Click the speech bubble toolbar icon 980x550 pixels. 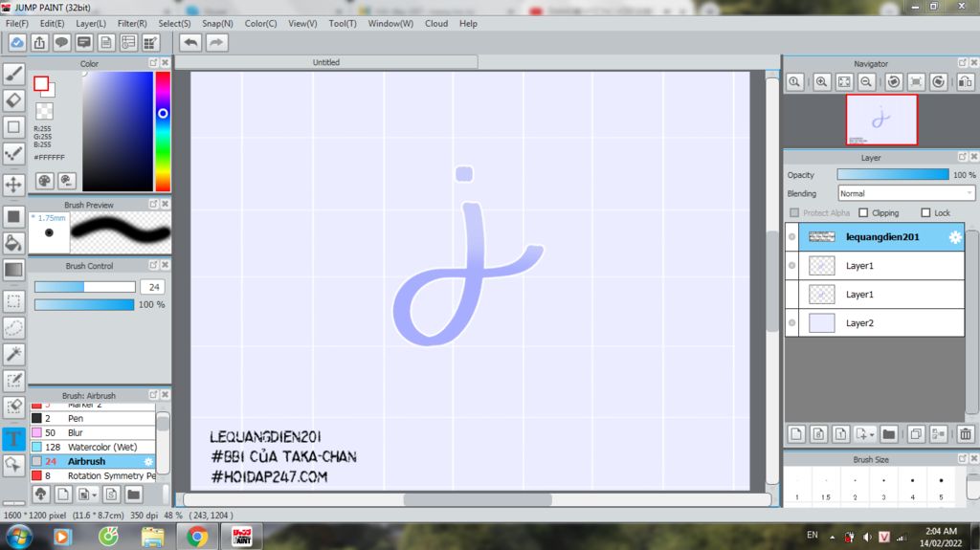pyautogui.click(x=61, y=42)
